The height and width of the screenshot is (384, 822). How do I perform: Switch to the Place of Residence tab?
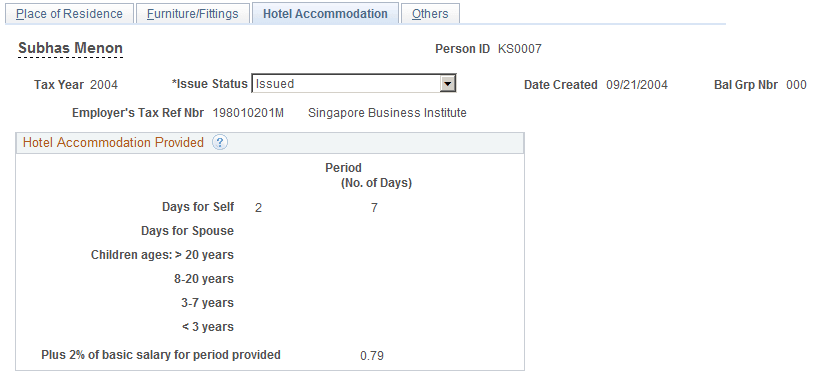69,14
